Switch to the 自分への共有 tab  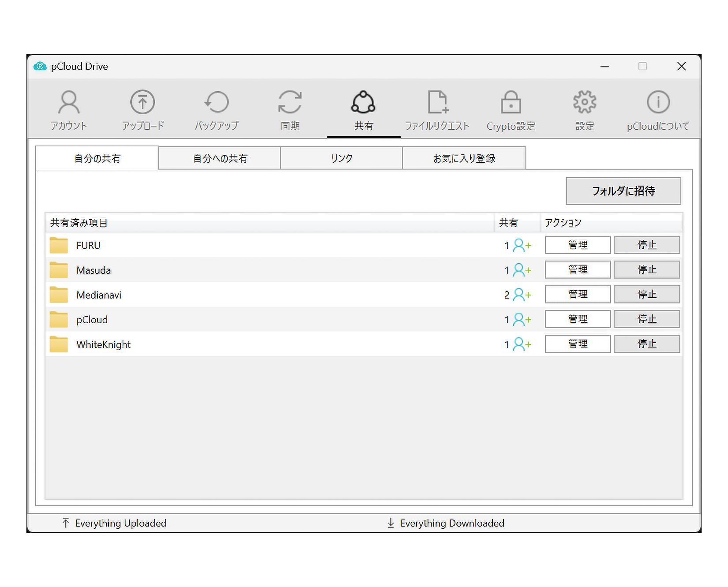pos(220,158)
